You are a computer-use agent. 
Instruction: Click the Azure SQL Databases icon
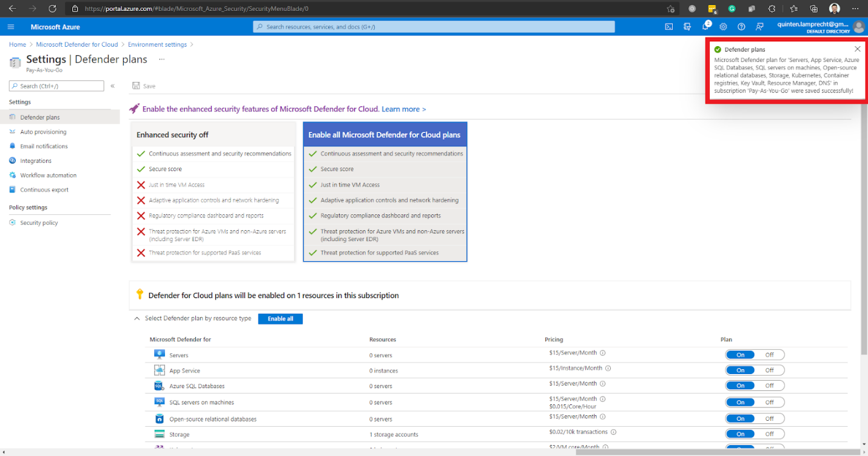click(160, 386)
